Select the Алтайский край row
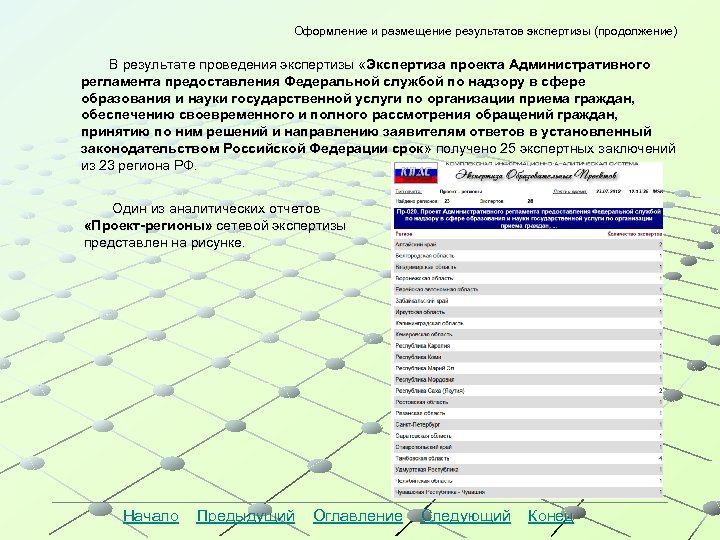 (x=529, y=244)
